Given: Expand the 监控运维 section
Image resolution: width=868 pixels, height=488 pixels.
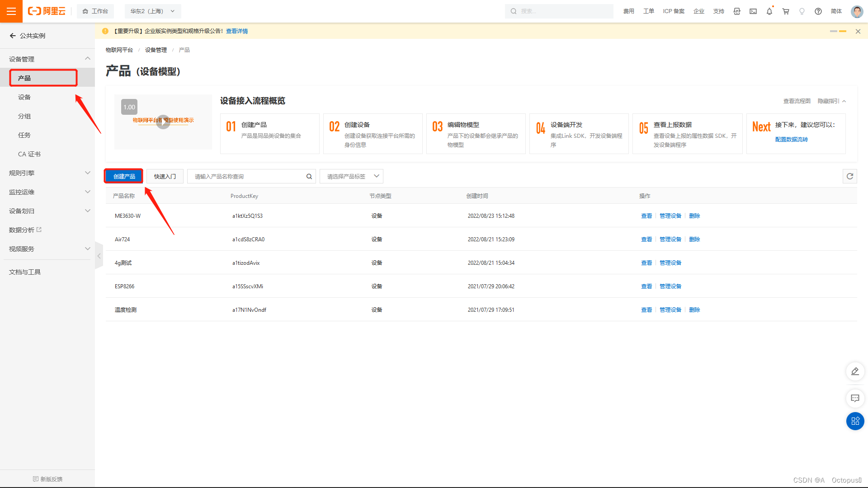Looking at the screenshot, I should [88, 192].
